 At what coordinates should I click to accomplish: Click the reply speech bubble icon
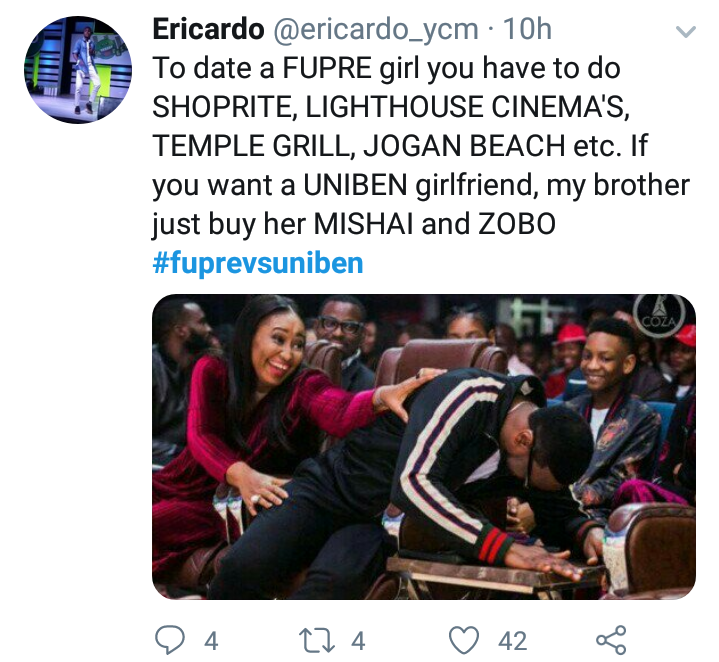coord(170,640)
